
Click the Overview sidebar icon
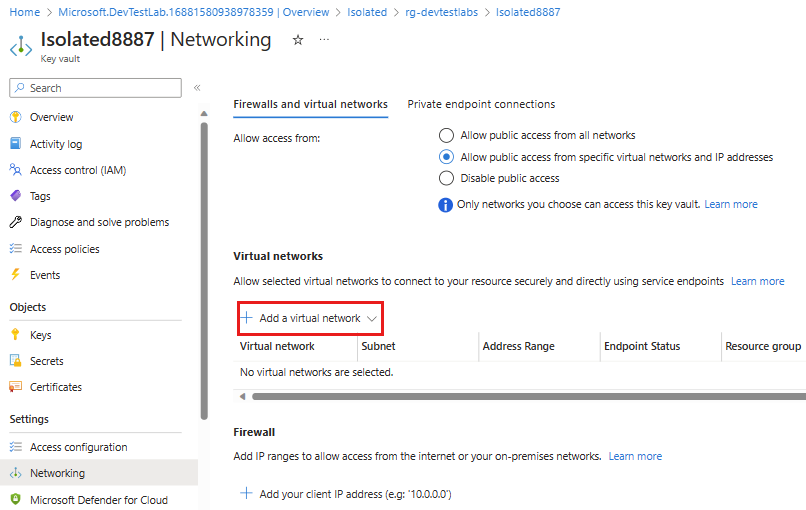(x=16, y=117)
